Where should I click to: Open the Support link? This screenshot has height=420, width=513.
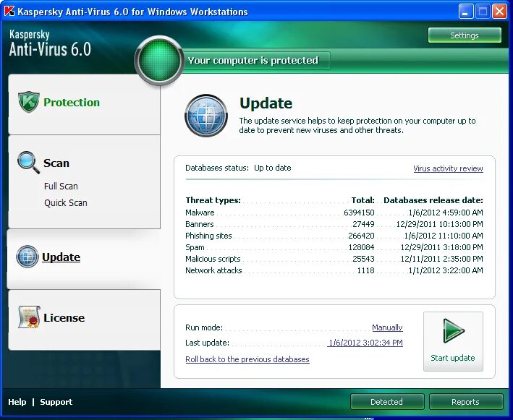coord(56,402)
